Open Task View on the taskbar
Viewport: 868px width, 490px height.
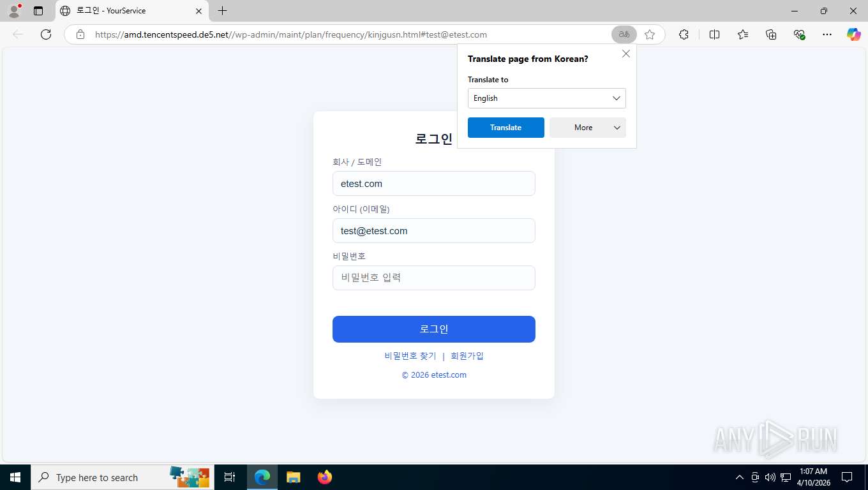point(230,477)
